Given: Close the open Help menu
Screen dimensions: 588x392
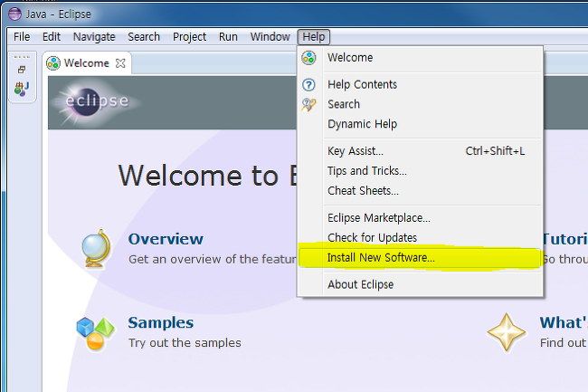Looking at the screenshot, I should point(314,37).
